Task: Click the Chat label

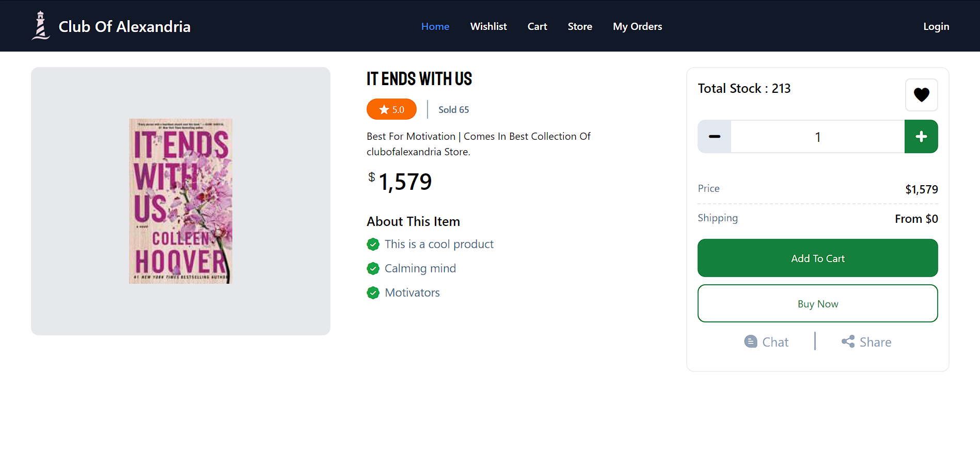Action: tap(776, 342)
